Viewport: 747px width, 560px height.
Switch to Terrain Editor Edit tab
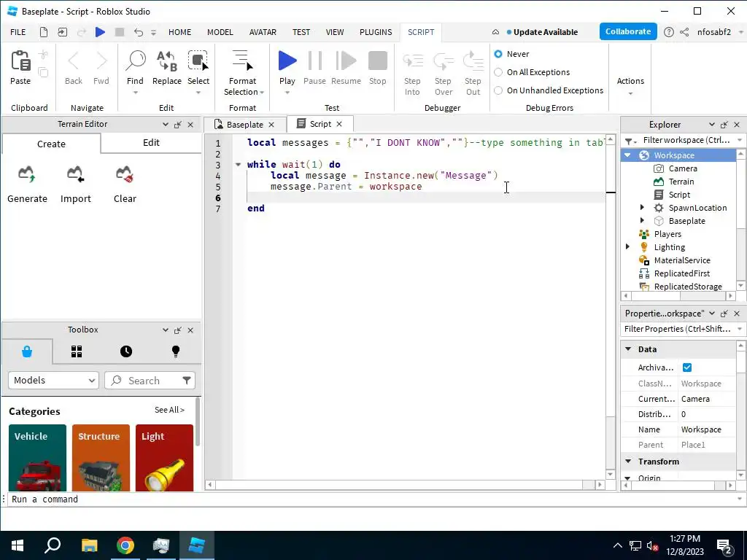coord(151,142)
